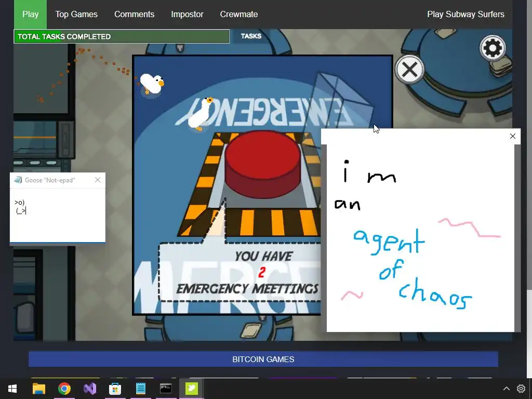
Task: Open the Top Games tab
Action: [76, 14]
